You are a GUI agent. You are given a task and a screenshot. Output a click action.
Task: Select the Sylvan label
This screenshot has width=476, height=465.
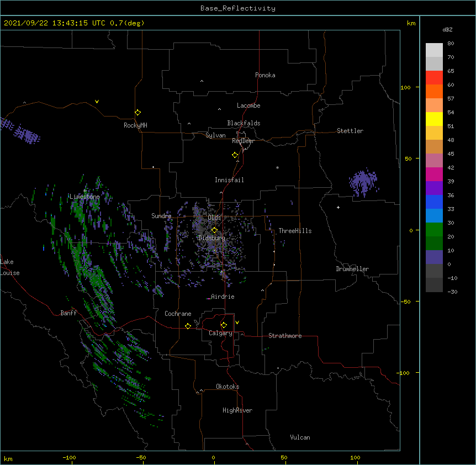(x=215, y=135)
